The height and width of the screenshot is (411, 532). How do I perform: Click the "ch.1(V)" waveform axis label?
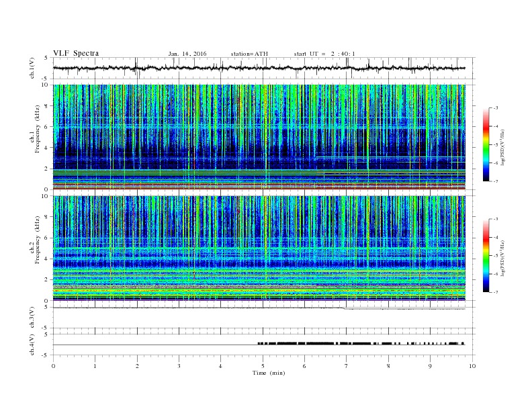[32, 68]
